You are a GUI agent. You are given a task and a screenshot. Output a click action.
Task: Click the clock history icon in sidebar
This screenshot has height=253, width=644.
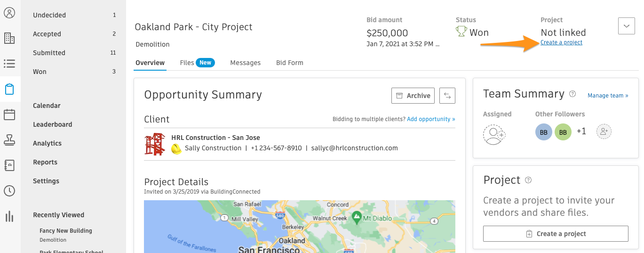(x=9, y=191)
